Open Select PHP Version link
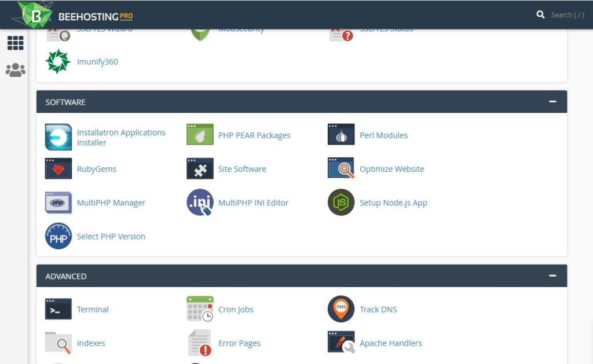The image size is (593, 364). click(111, 236)
